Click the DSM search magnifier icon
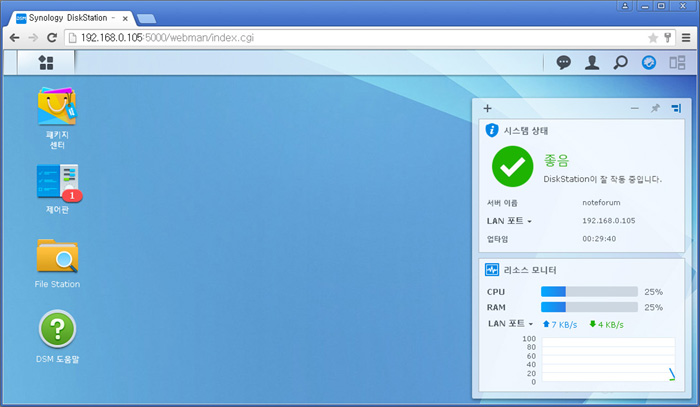 click(x=620, y=62)
